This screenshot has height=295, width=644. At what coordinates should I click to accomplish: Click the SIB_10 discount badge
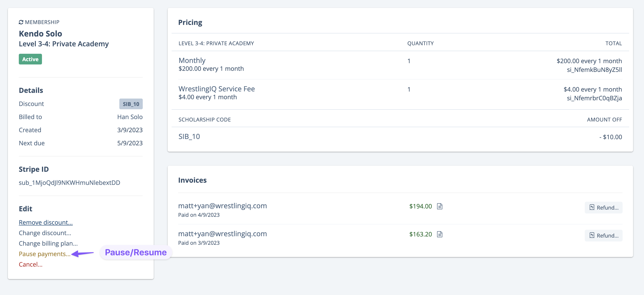click(x=131, y=104)
